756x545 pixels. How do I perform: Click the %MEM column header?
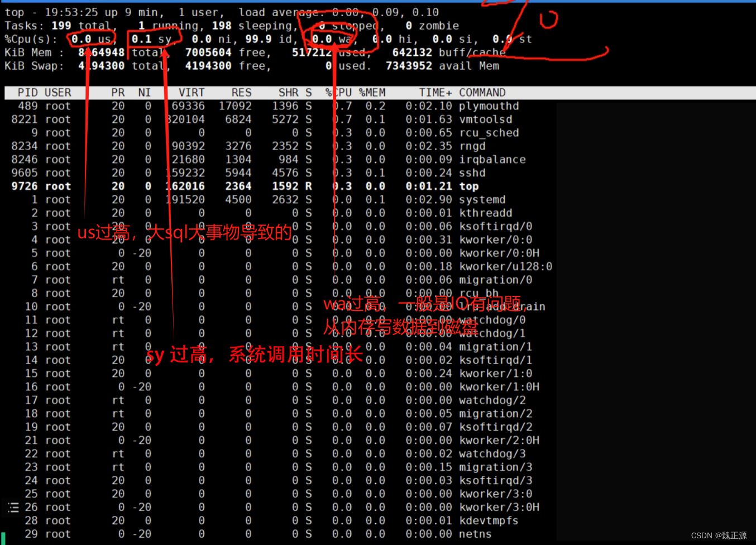(x=372, y=93)
